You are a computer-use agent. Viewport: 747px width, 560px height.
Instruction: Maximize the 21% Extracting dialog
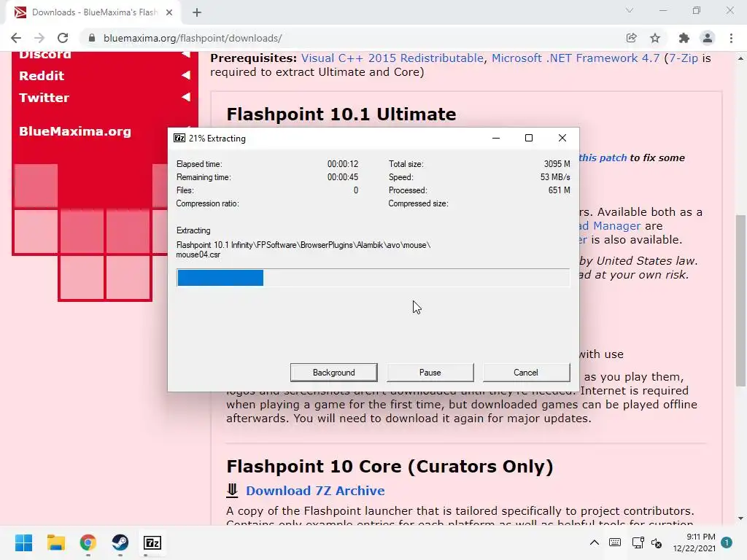(x=529, y=138)
